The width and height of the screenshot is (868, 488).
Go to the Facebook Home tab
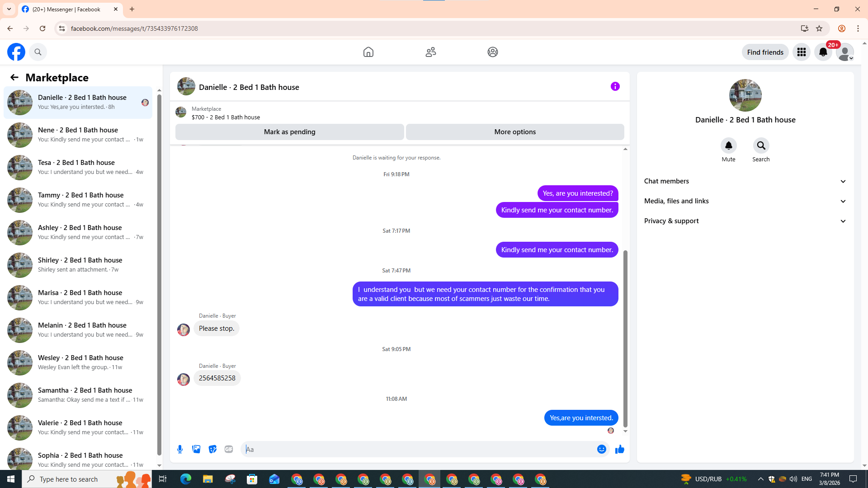point(368,52)
